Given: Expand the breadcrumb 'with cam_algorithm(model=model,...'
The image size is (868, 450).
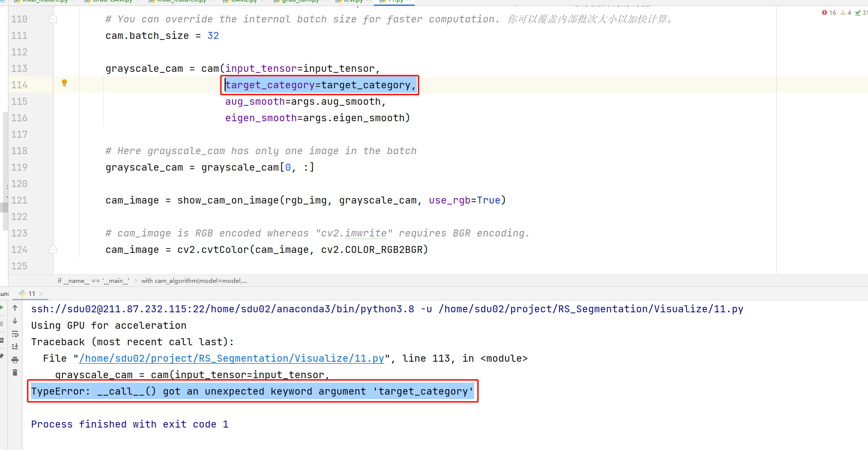Looking at the screenshot, I should pos(194,280).
